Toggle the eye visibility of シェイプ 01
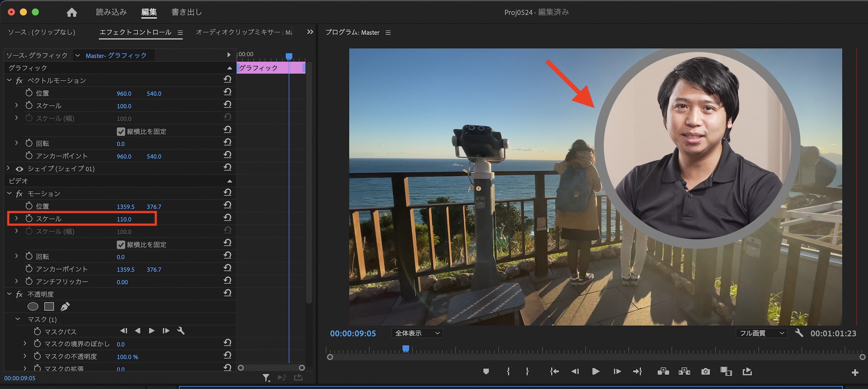 [20, 169]
